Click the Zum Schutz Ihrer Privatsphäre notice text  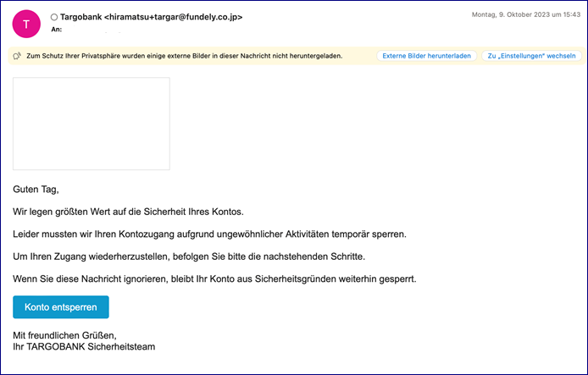(x=185, y=56)
